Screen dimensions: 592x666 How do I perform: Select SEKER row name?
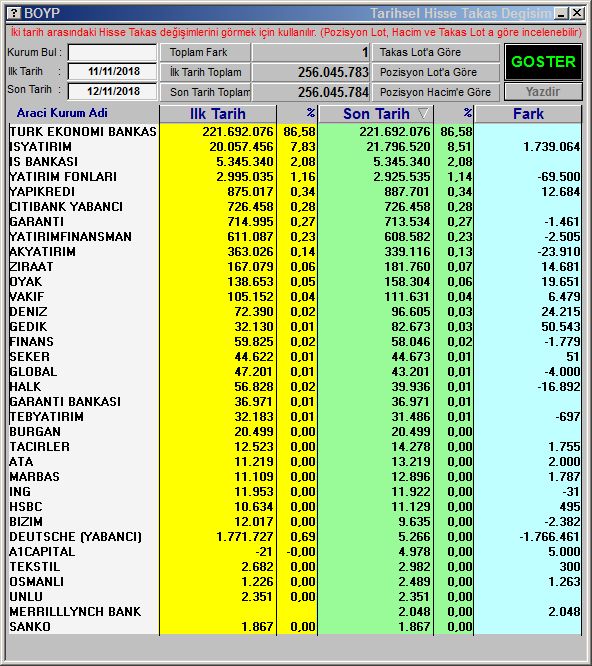point(30,357)
